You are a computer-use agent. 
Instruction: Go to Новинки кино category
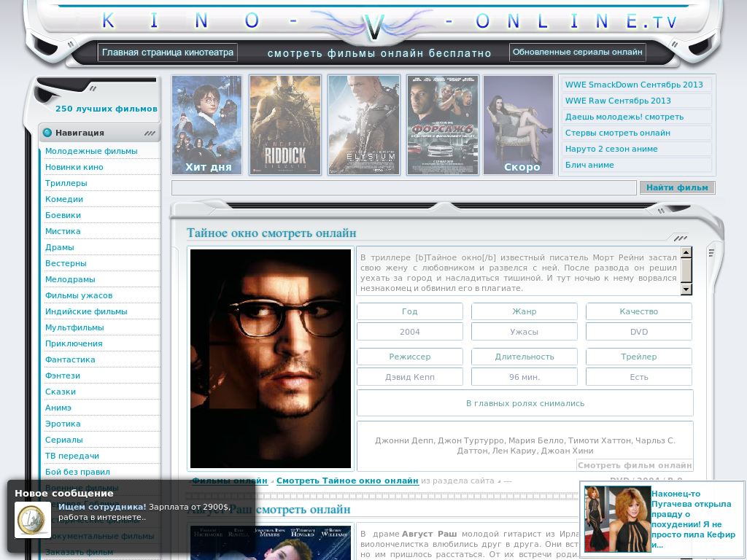point(74,167)
